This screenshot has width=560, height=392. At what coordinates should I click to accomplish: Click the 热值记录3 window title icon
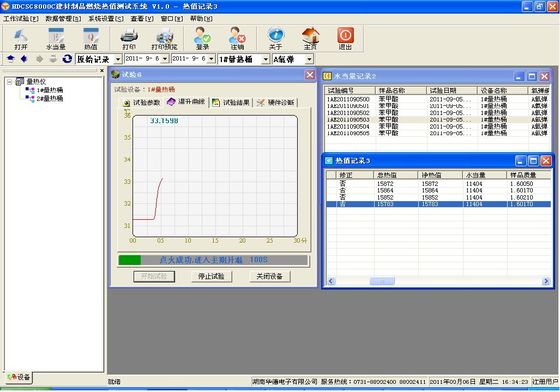[329, 161]
